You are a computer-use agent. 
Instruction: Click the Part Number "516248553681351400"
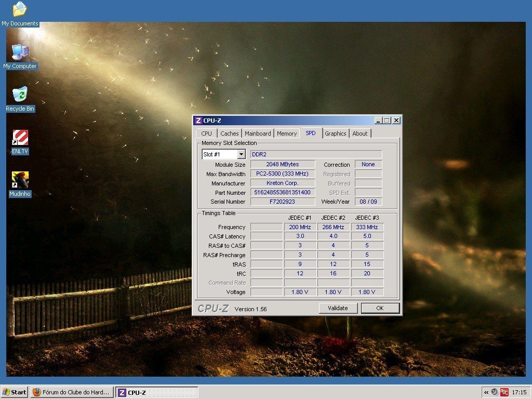click(283, 192)
